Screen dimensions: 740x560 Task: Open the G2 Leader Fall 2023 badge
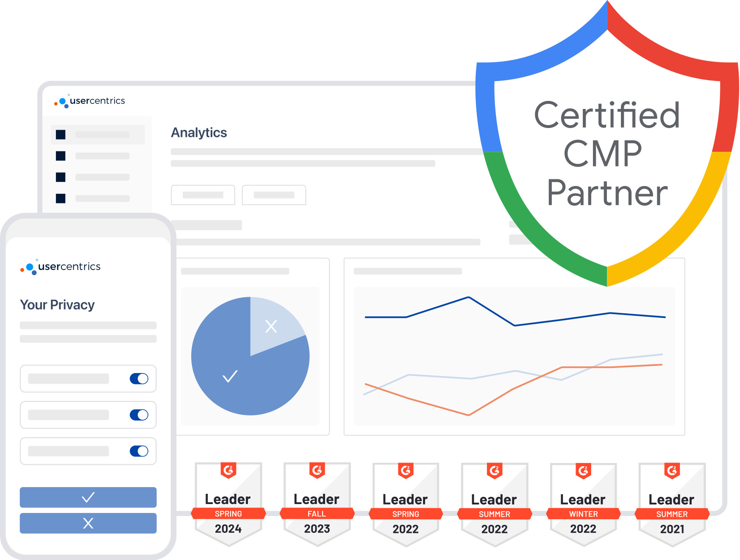click(x=317, y=504)
